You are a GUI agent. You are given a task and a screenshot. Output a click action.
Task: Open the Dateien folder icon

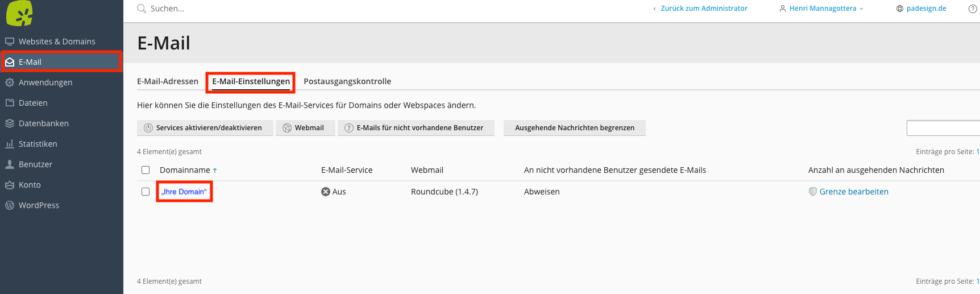coord(10,103)
